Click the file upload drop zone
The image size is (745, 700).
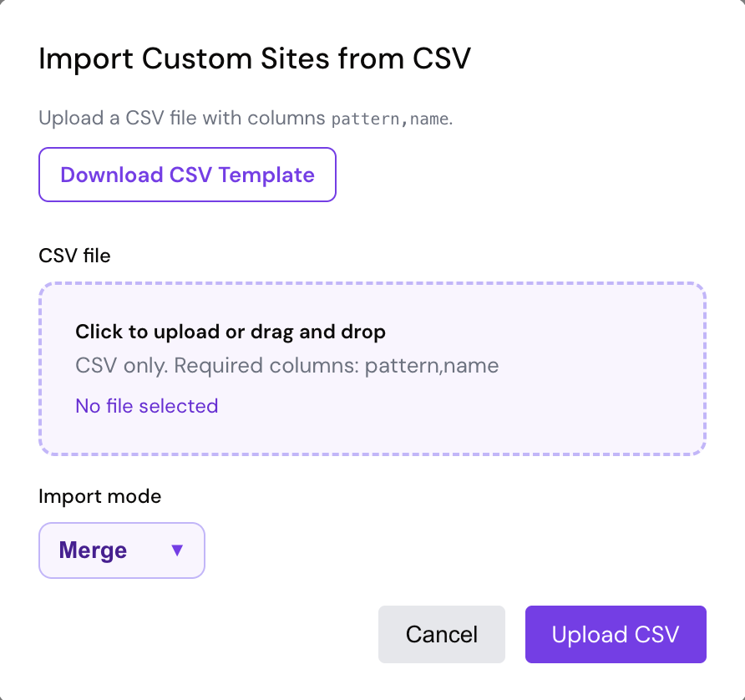[x=372, y=368]
